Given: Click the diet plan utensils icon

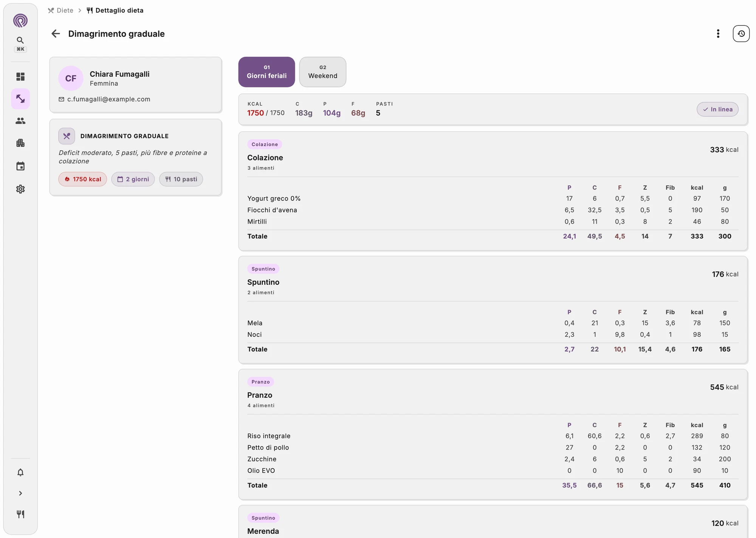Looking at the screenshot, I should [x=67, y=136].
